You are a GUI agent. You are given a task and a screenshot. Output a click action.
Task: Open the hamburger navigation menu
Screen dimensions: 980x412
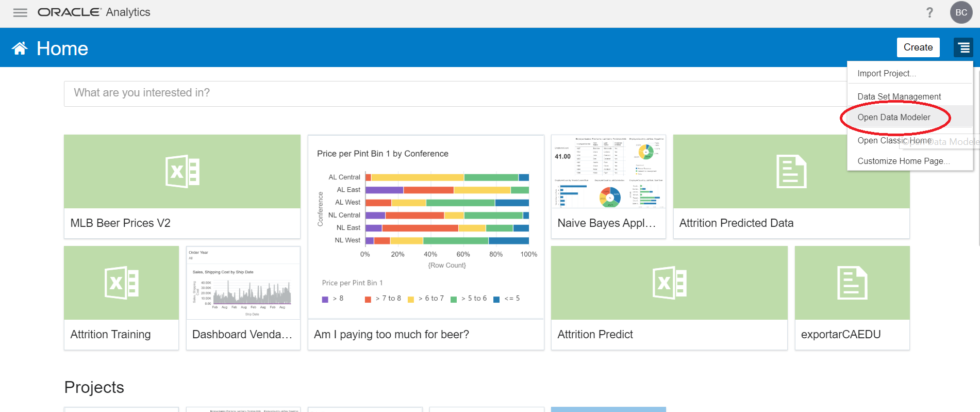pos(20,12)
